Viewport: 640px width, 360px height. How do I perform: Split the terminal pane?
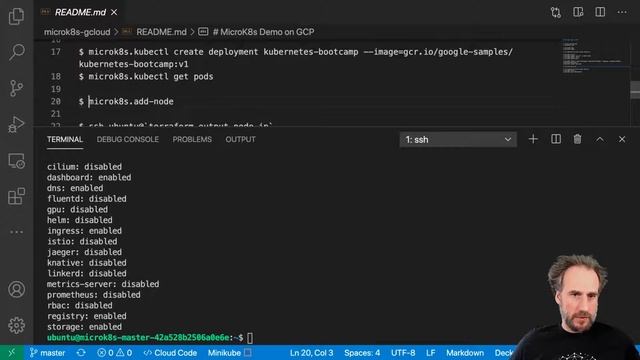pyautogui.click(x=556, y=139)
